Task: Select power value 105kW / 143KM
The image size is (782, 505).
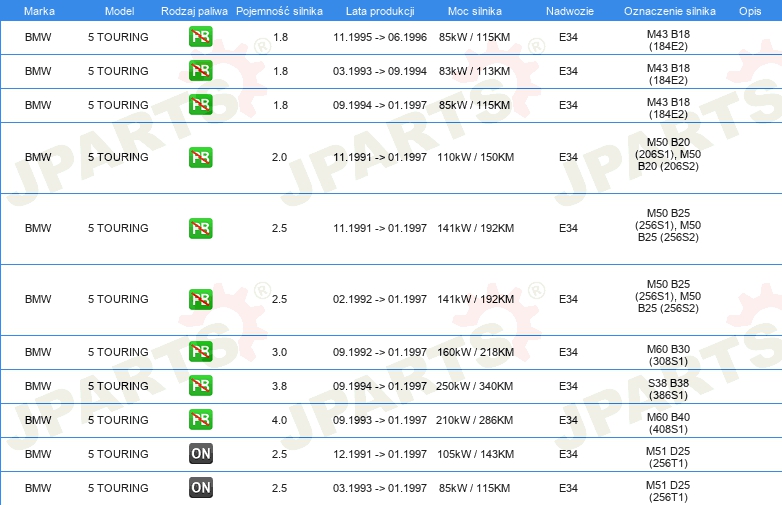Action: click(x=476, y=454)
